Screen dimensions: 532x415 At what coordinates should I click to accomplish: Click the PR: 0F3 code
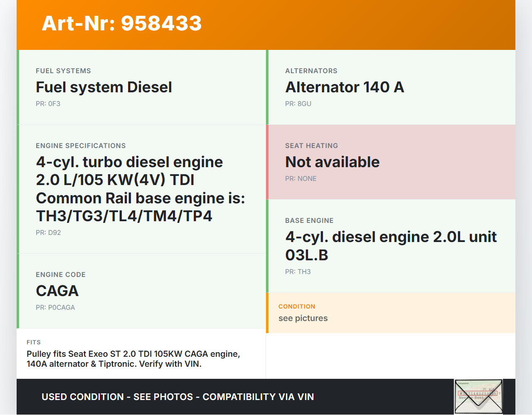[x=48, y=104]
